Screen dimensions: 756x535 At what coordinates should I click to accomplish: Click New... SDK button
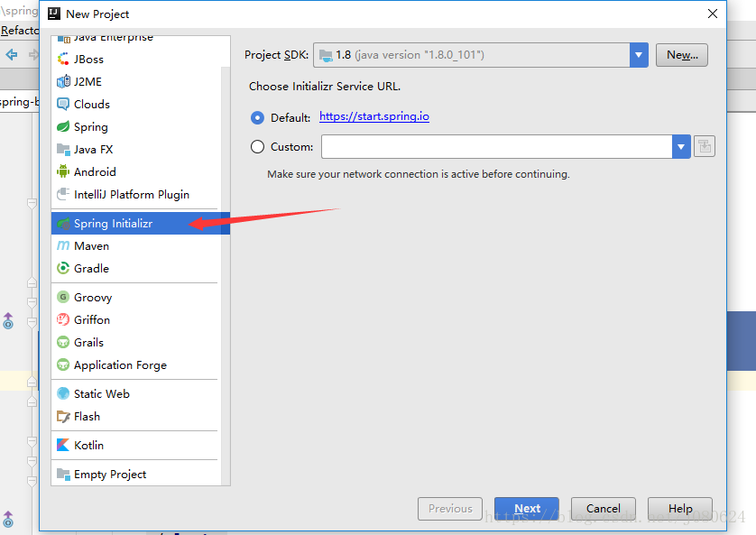682,55
